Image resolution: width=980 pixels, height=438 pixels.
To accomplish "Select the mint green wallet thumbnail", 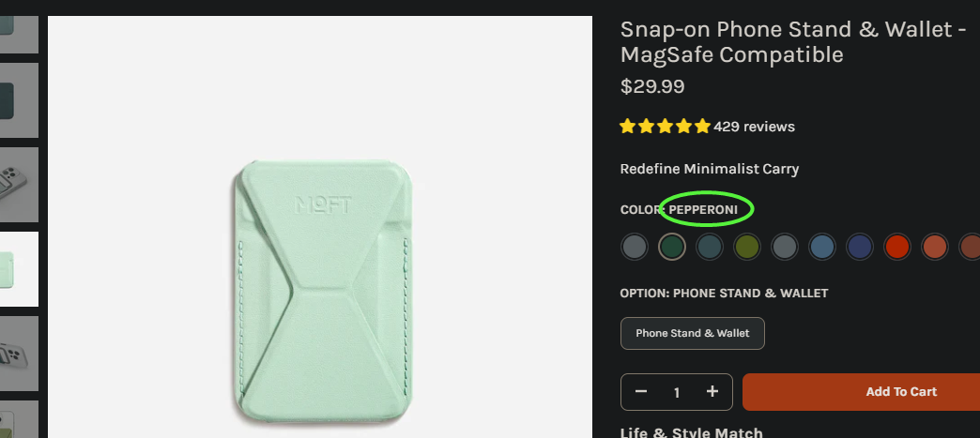I will pyautogui.click(x=19, y=269).
